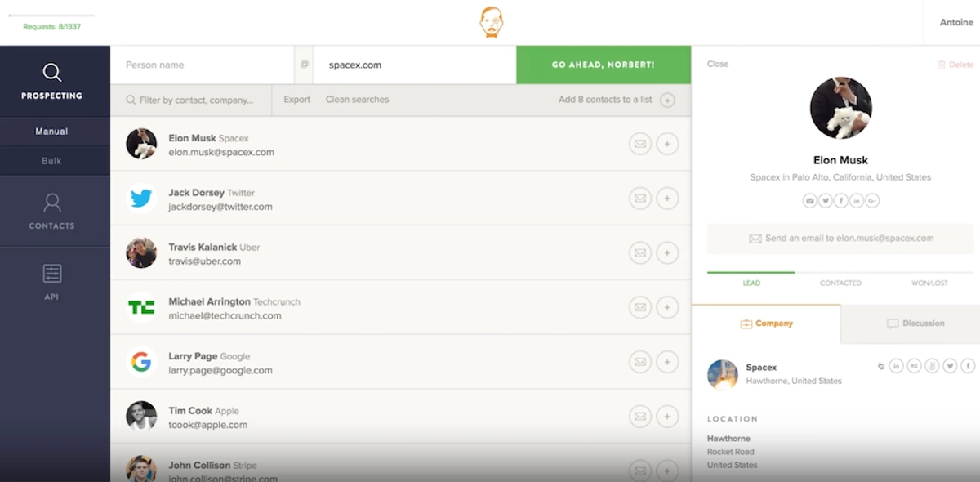Open the Prospecting section in sidebar

point(51,81)
